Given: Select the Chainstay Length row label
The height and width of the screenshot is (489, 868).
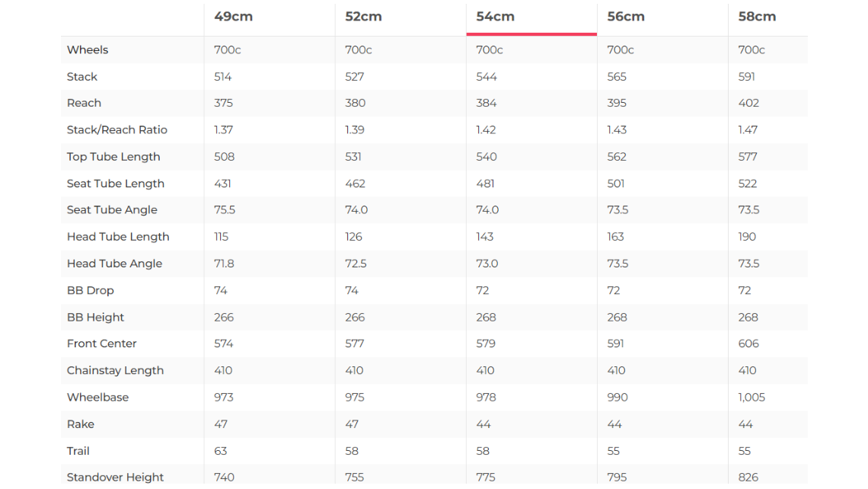Looking at the screenshot, I should (115, 371).
